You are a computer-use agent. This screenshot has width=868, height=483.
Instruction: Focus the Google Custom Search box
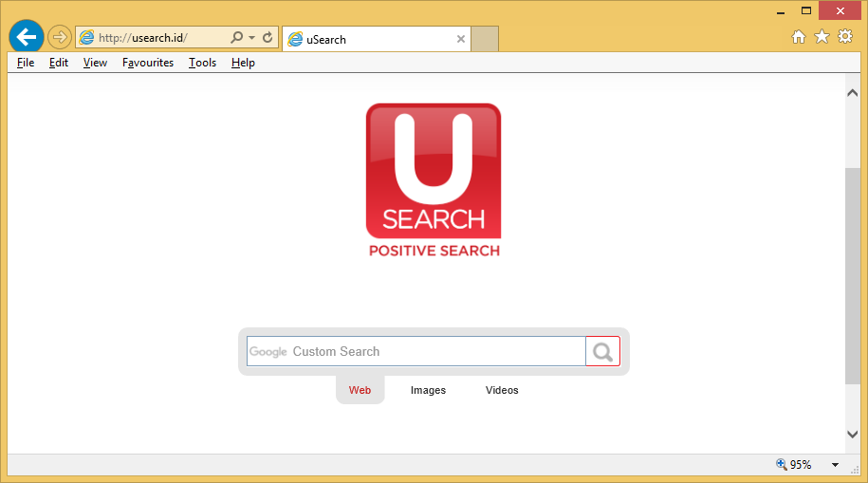tap(416, 351)
